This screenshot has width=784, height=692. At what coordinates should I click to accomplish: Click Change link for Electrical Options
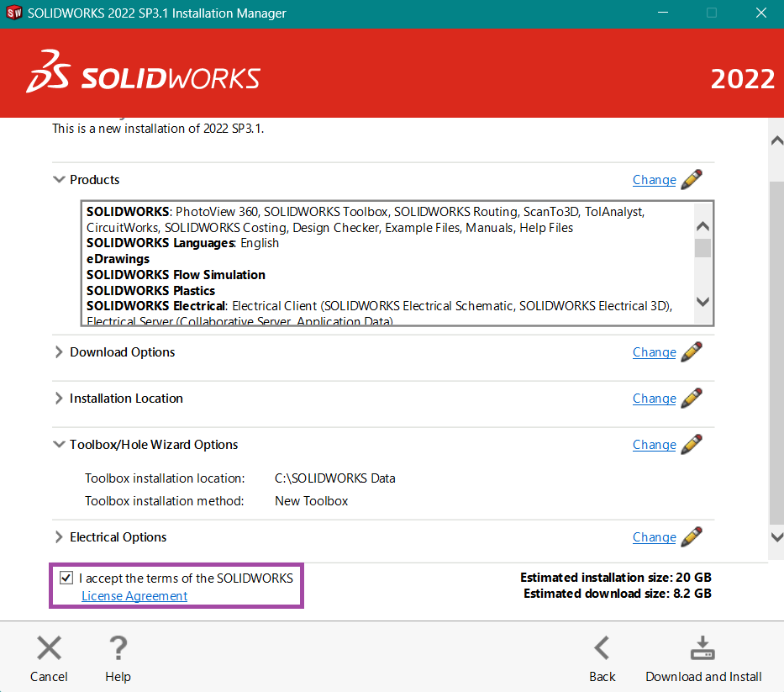pos(654,537)
